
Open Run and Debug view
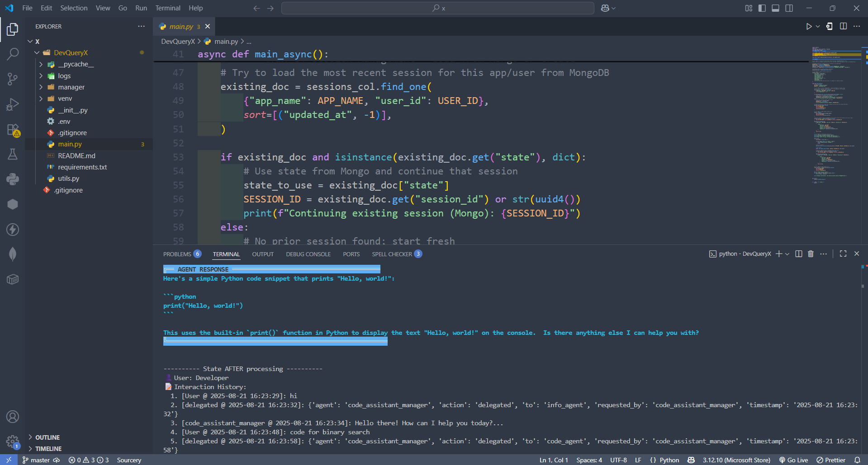13,104
